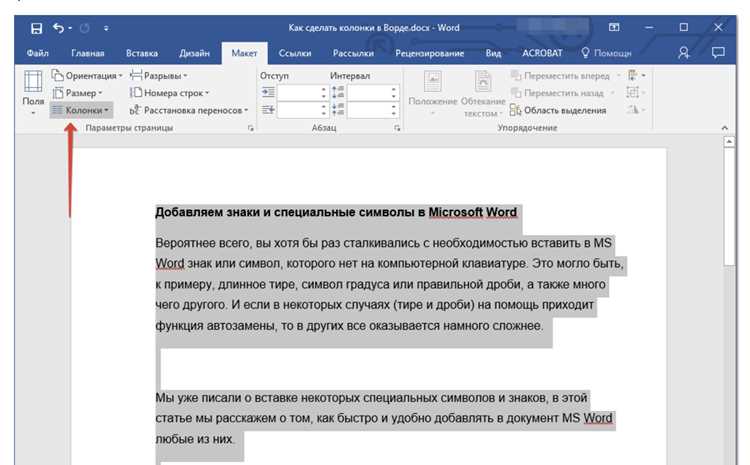The width and height of the screenshot is (750, 465).
Task: Click the account user icon
Action: pos(684,53)
